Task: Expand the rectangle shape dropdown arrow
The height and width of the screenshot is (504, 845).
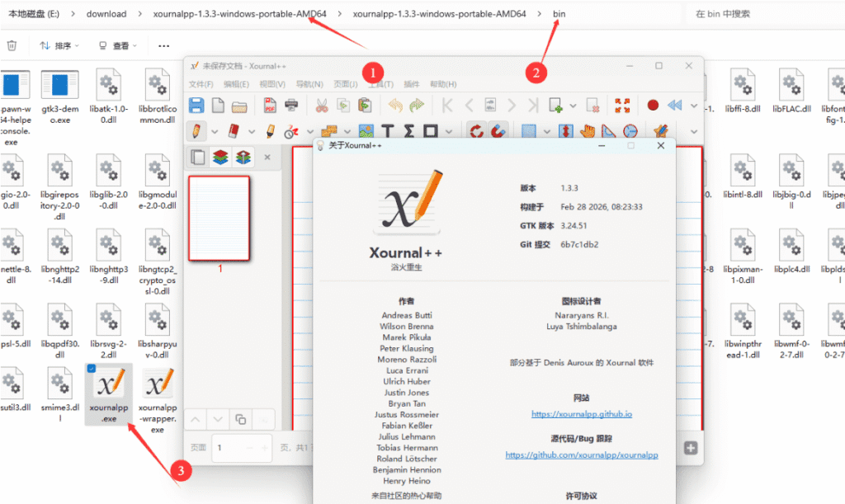Action: tap(449, 131)
